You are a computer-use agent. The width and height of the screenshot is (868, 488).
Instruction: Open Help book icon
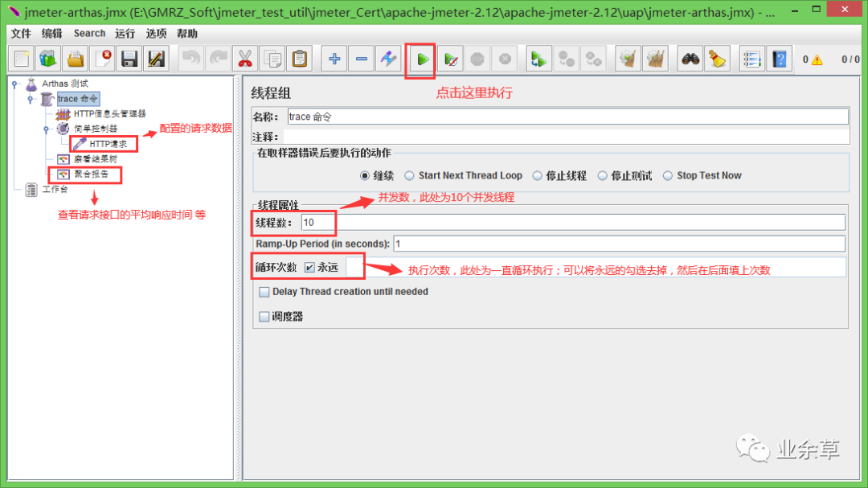point(780,59)
